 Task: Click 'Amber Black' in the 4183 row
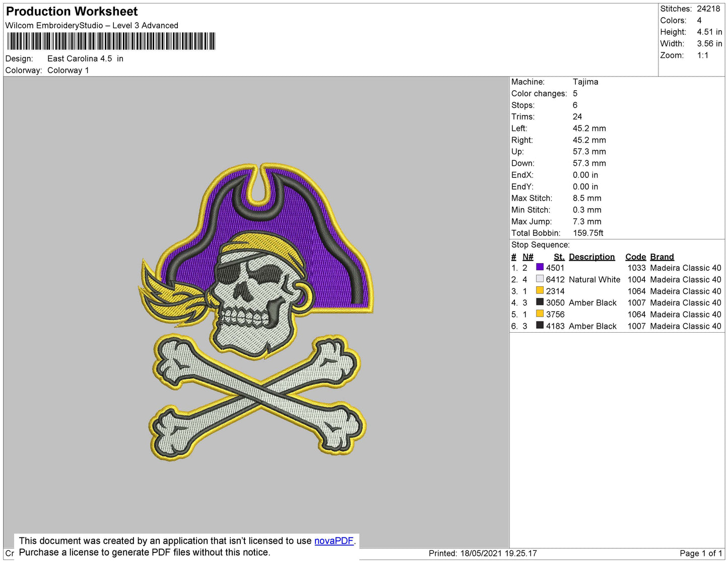592,326
